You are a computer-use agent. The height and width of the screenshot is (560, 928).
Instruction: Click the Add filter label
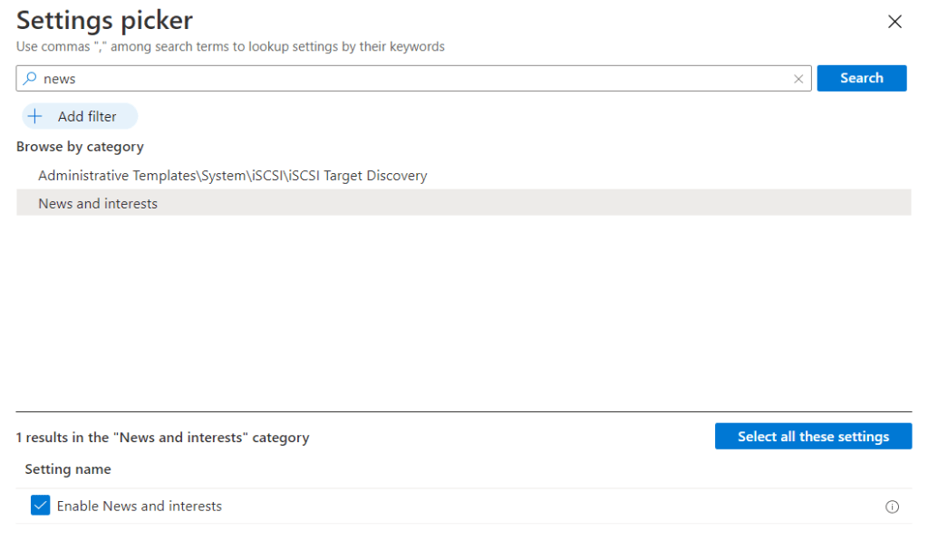[x=87, y=116]
